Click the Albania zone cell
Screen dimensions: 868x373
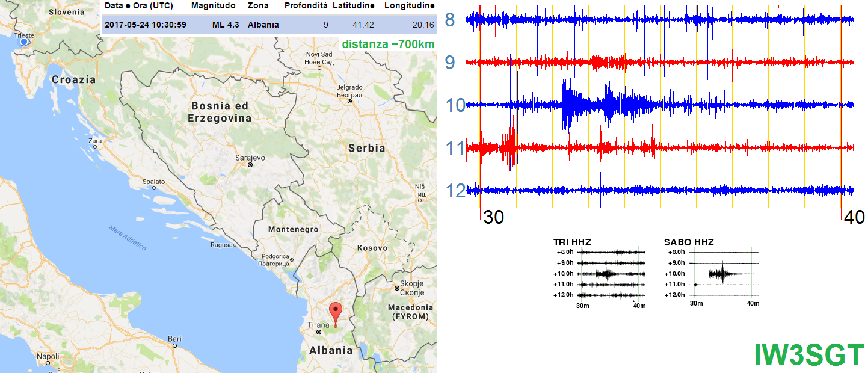[263, 25]
